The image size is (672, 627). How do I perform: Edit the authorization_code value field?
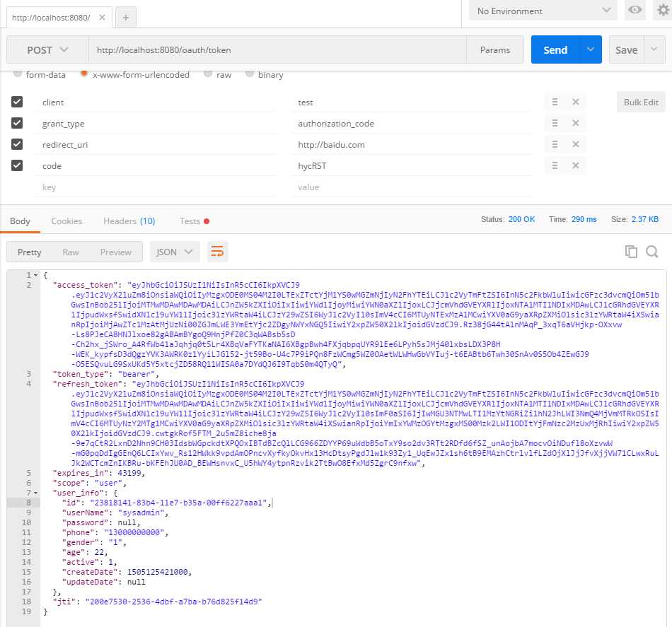(412, 124)
